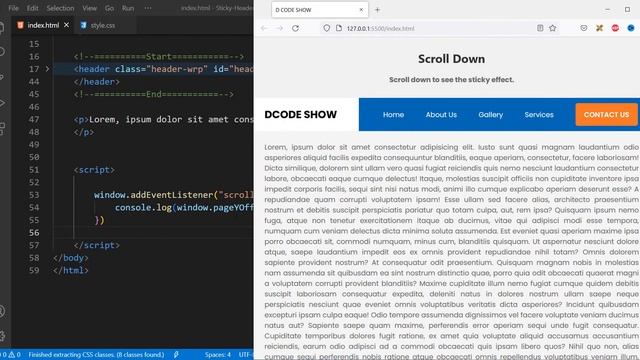Open Run and Debug in activity bar

(x=2, y=103)
